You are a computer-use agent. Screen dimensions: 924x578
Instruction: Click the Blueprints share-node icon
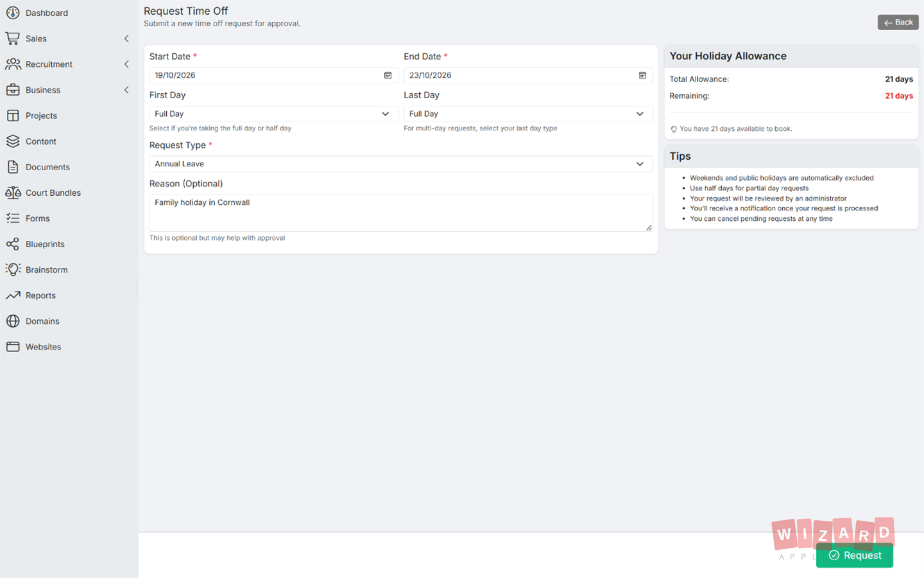pyautogui.click(x=13, y=244)
